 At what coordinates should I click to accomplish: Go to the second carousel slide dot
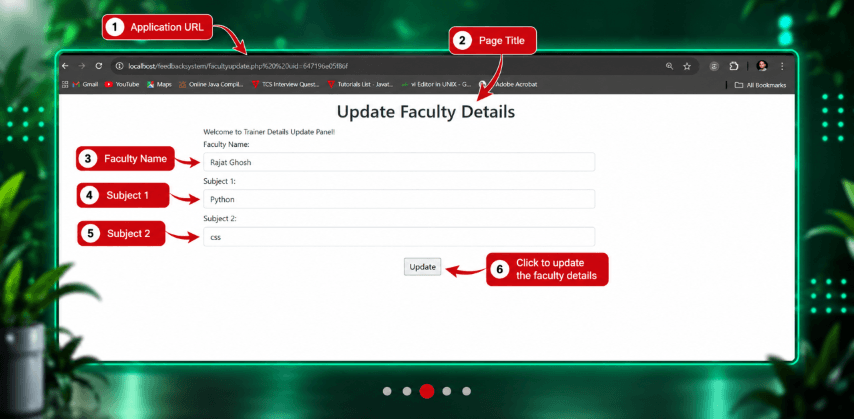pos(407,391)
